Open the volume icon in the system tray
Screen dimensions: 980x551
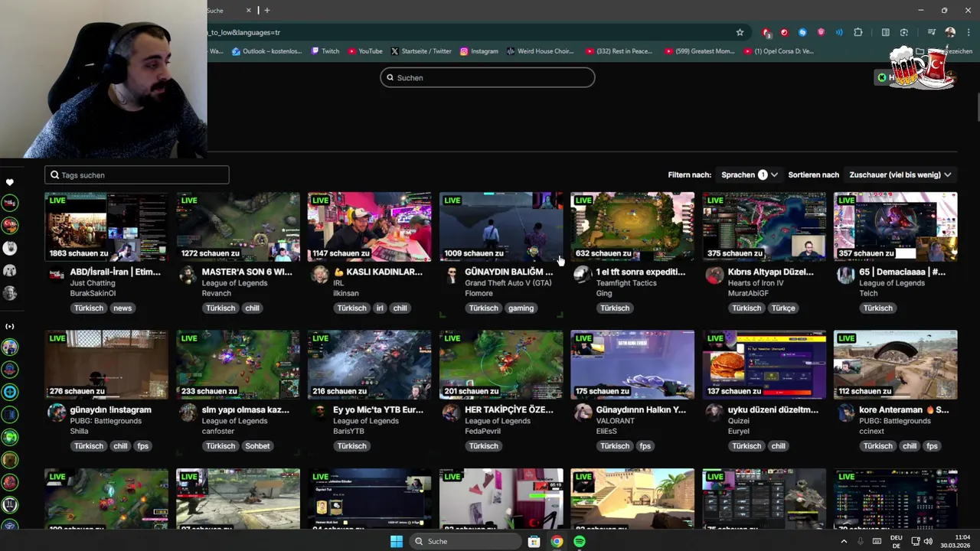point(928,541)
